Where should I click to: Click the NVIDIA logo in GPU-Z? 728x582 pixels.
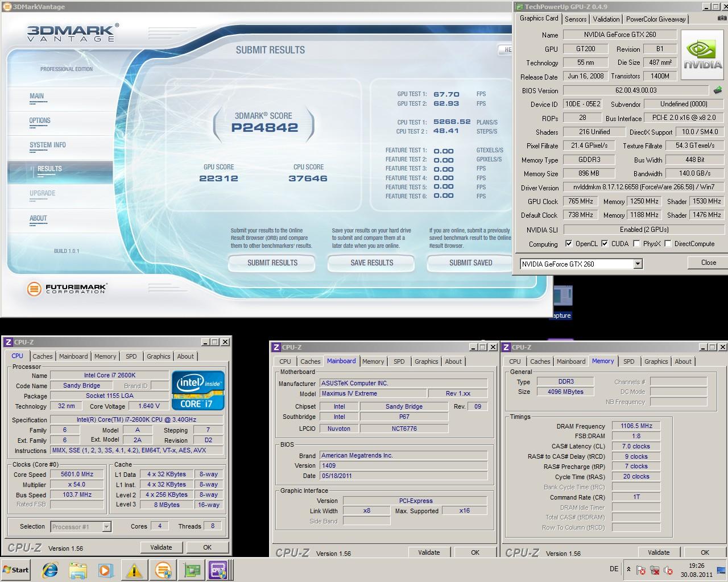[702, 56]
